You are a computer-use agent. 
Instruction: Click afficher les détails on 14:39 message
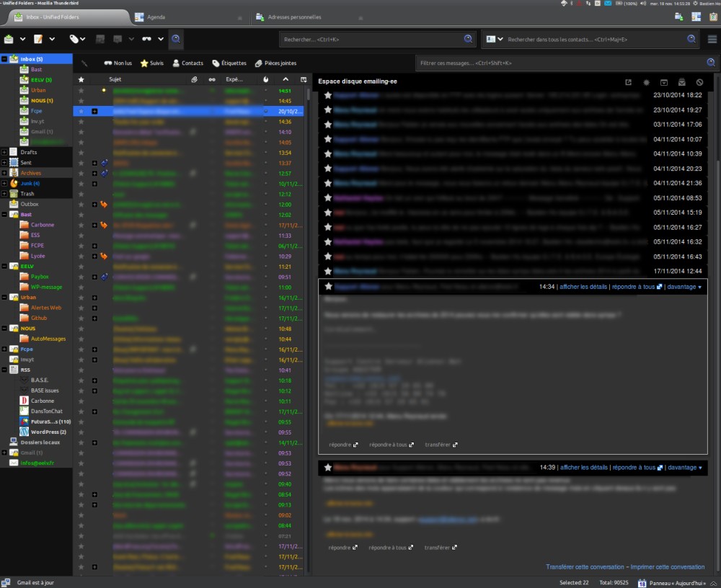coord(583,468)
